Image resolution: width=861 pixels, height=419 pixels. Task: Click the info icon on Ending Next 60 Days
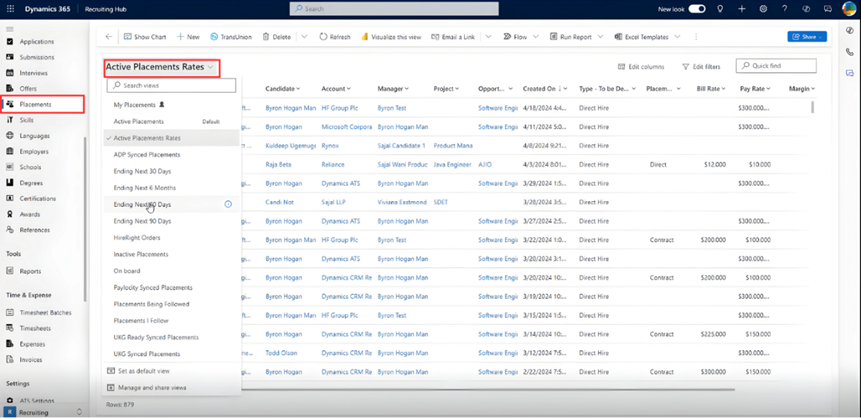click(x=228, y=204)
